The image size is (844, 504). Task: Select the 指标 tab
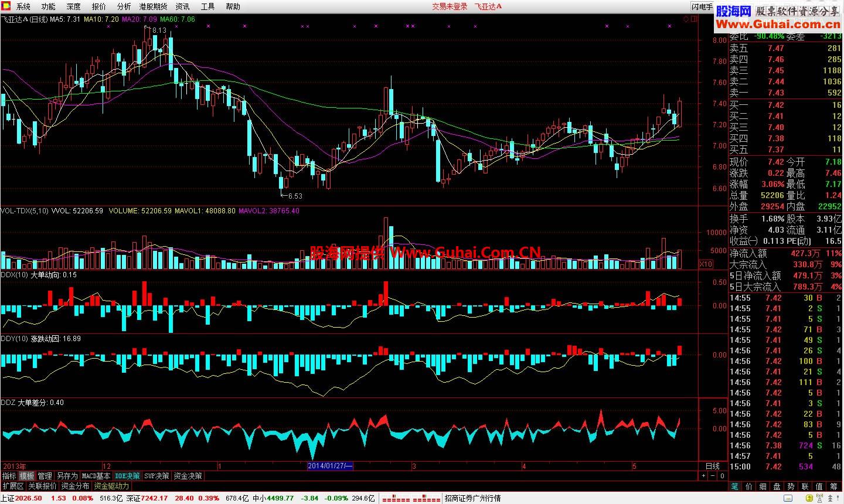[x=9, y=476]
